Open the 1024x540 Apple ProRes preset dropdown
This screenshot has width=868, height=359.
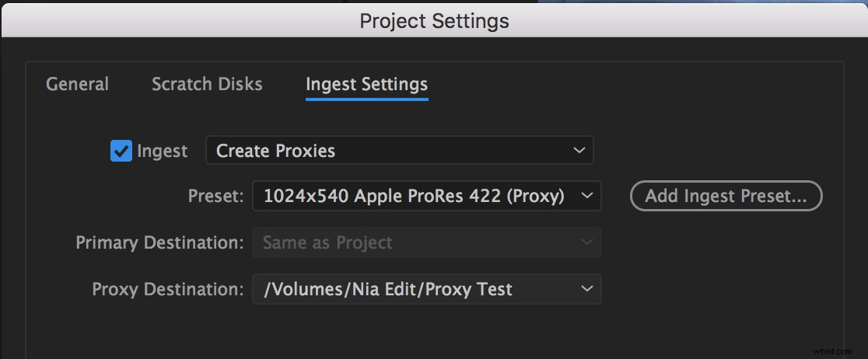pyautogui.click(x=427, y=196)
